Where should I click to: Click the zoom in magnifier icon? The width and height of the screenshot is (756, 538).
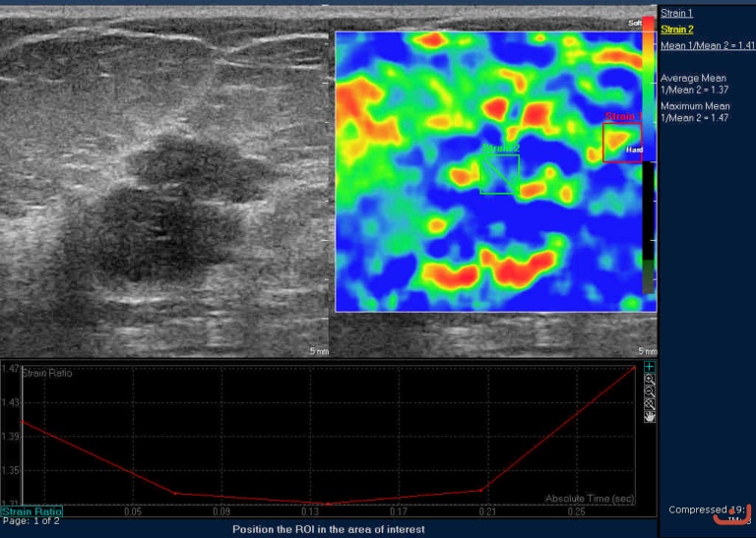649,380
